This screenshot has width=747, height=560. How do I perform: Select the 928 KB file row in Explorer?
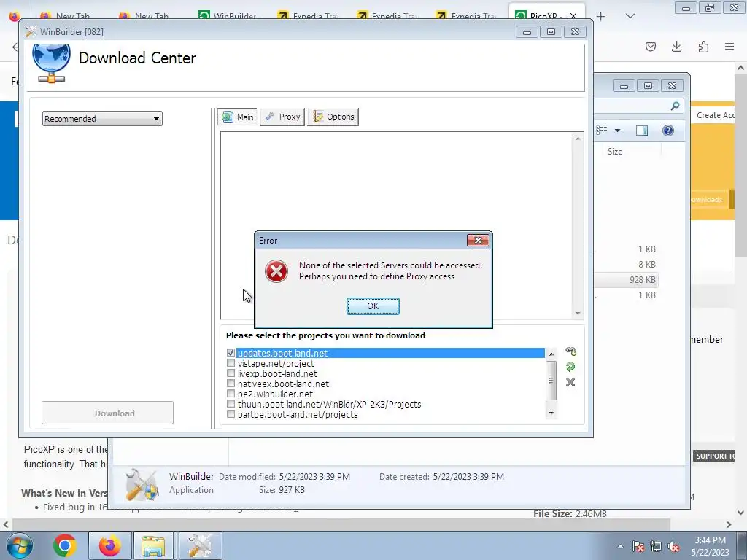click(x=627, y=279)
